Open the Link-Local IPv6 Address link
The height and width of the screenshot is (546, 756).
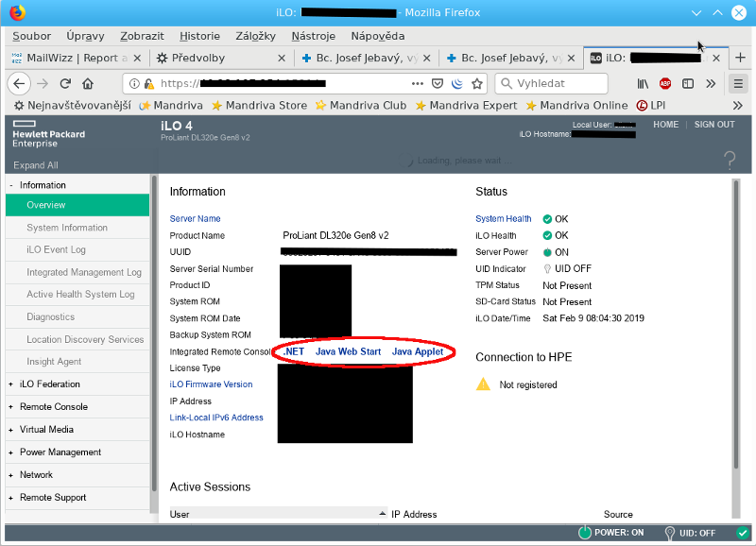(216, 418)
